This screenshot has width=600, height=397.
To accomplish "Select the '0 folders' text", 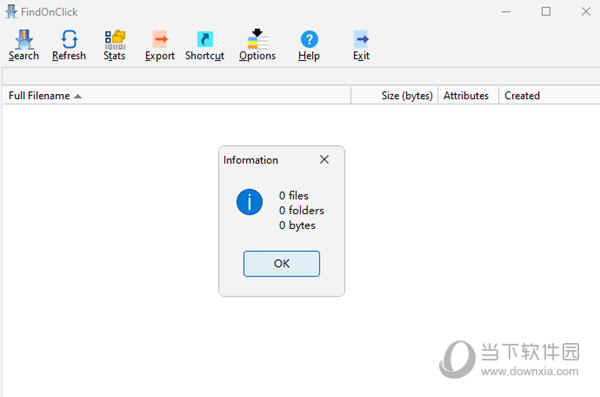I will pyautogui.click(x=301, y=210).
